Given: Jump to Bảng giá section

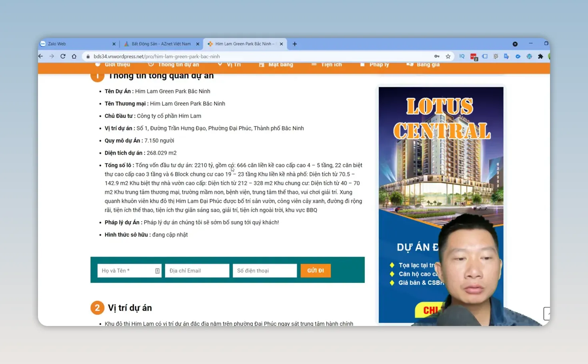Looking at the screenshot, I should point(423,64).
